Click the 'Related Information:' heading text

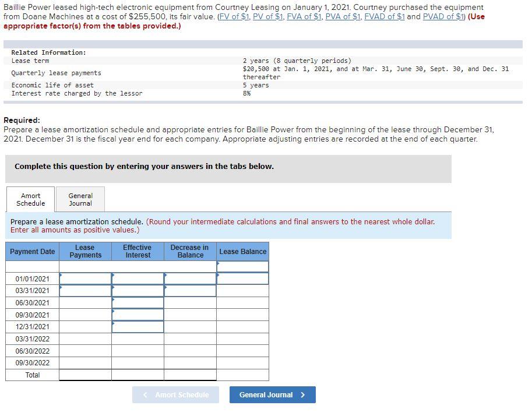click(x=49, y=52)
